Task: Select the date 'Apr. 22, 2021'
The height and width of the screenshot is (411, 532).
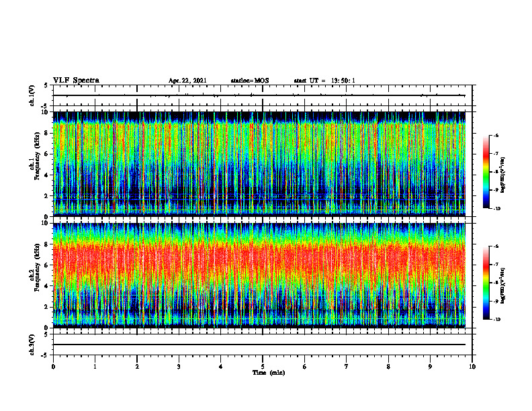Action: [x=187, y=81]
